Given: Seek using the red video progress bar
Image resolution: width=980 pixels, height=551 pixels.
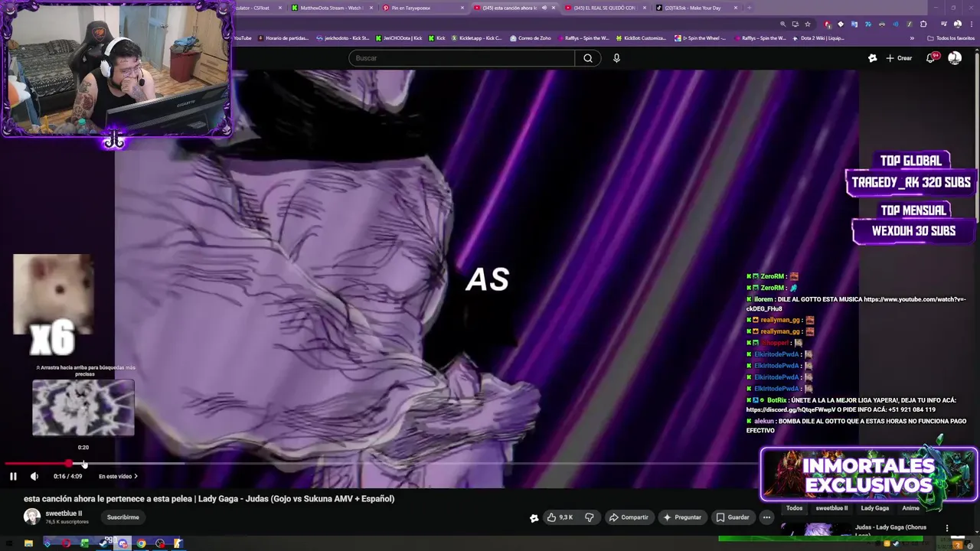Looking at the screenshot, I should coord(37,464).
